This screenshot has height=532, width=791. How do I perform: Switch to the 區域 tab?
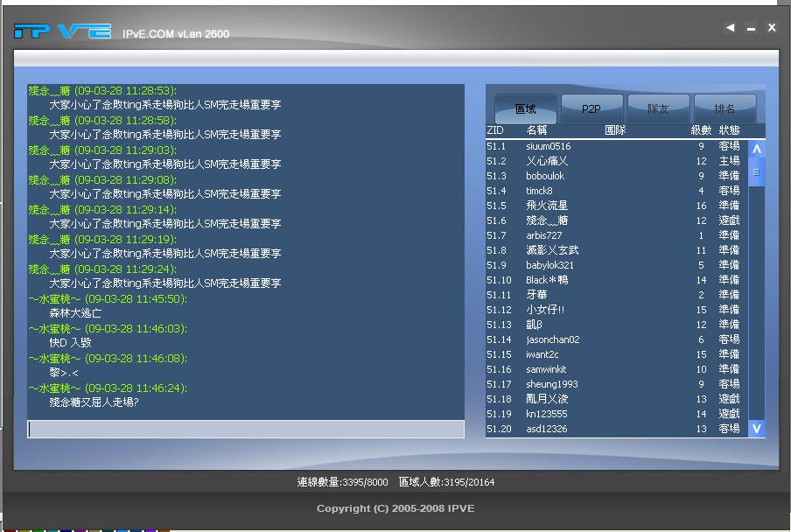point(525,108)
